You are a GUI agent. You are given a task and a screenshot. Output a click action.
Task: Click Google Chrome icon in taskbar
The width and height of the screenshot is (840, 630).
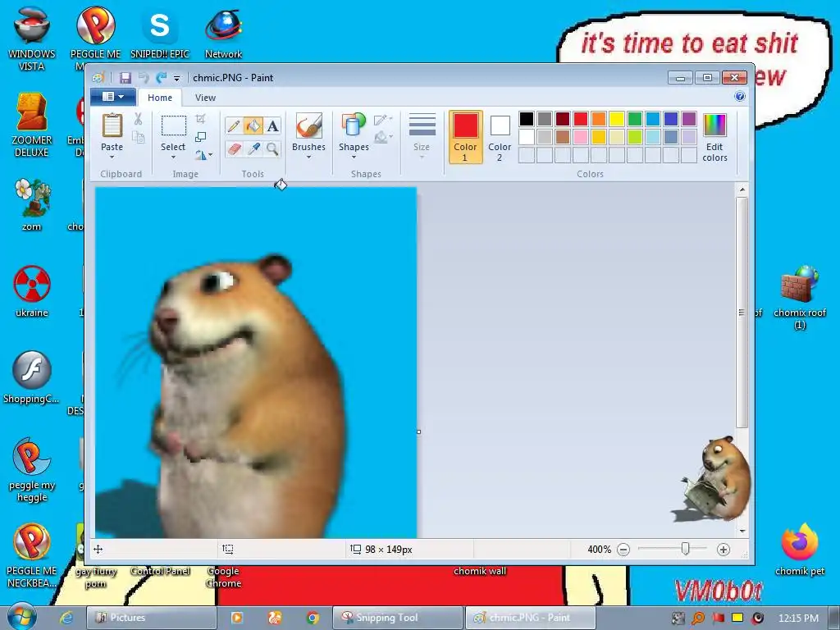coord(313,618)
